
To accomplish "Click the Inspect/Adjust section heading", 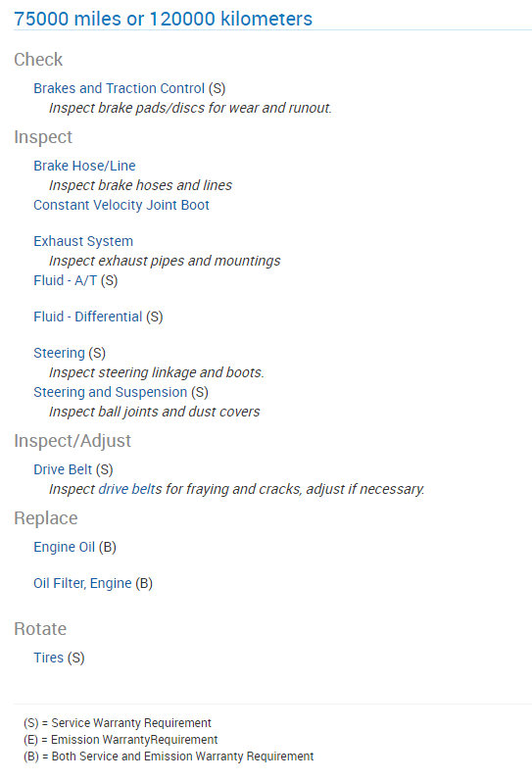I will click(73, 440).
